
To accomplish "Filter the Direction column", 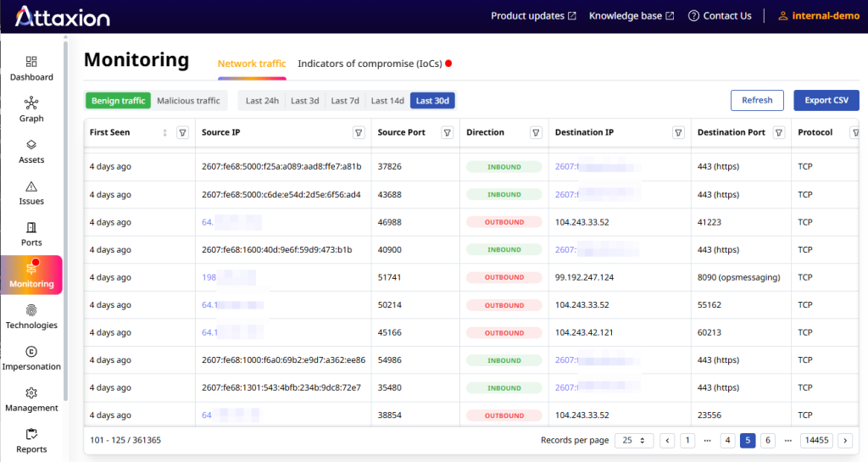I will click(x=536, y=133).
